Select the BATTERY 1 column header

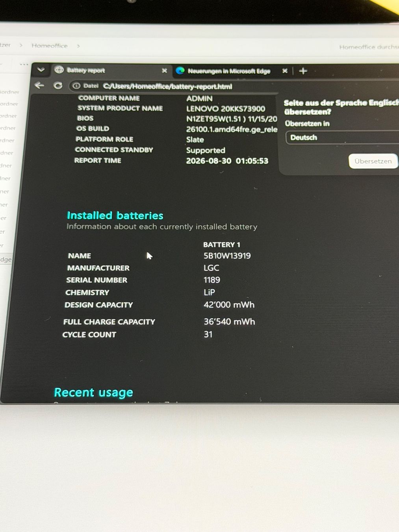pyautogui.click(x=222, y=245)
